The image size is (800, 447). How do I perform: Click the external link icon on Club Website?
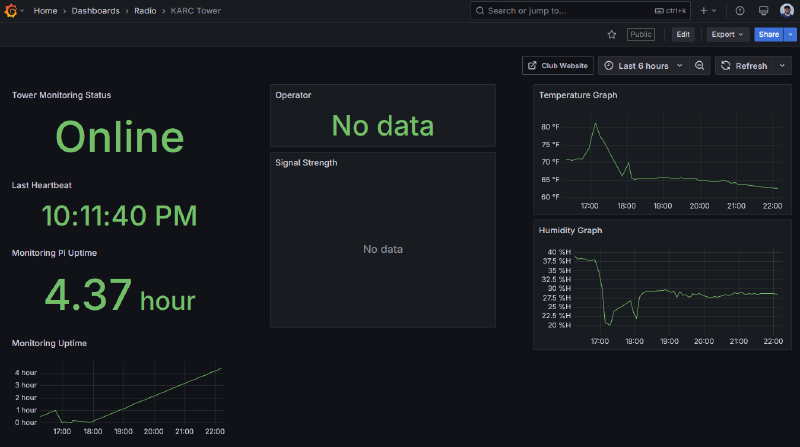[532, 65]
